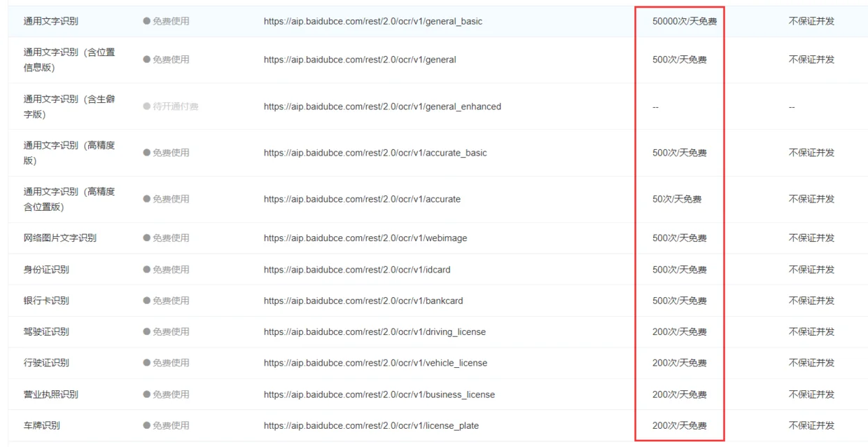
Task: Select the 50次/天免费 quota value
Action: (677, 199)
